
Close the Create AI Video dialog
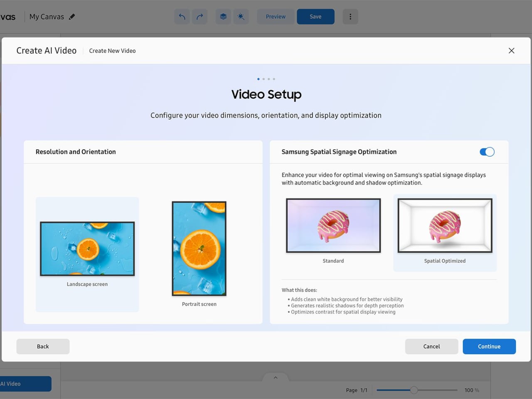tap(511, 51)
